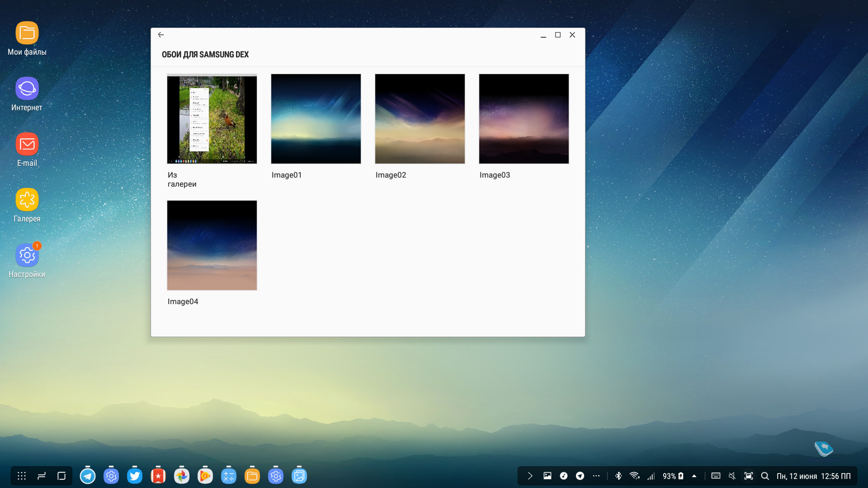
Task: Select the Image04 wallpaper thumbnail
Action: click(x=212, y=245)
